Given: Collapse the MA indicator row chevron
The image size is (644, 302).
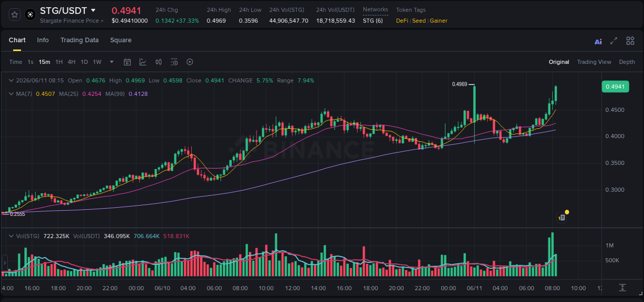Looking at the screenshot, I should [x=11, y=94].
